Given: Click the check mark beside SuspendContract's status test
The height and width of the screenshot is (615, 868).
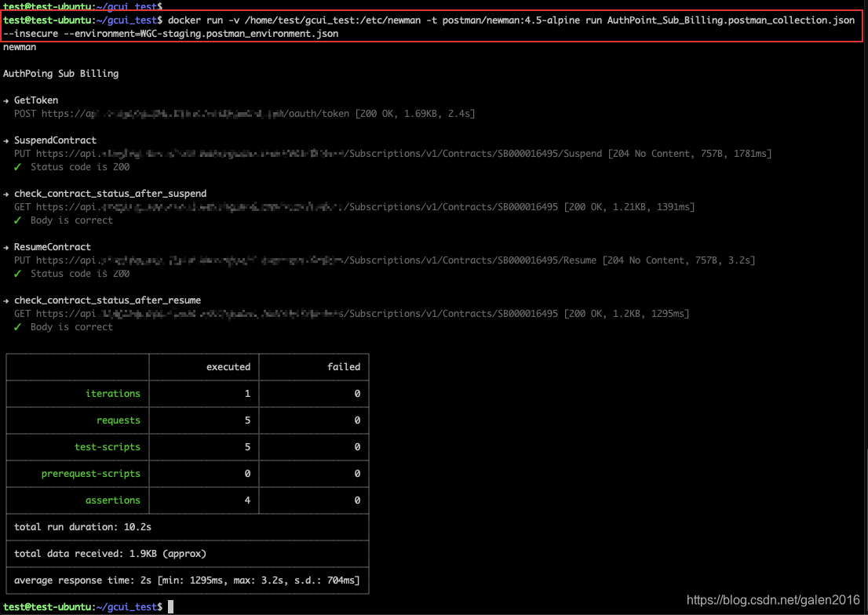Looking at the screenshot, I should [x=18, y=166].
